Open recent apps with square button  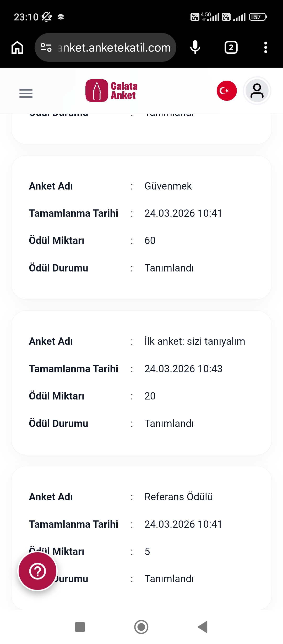click(x=80, y=627)
